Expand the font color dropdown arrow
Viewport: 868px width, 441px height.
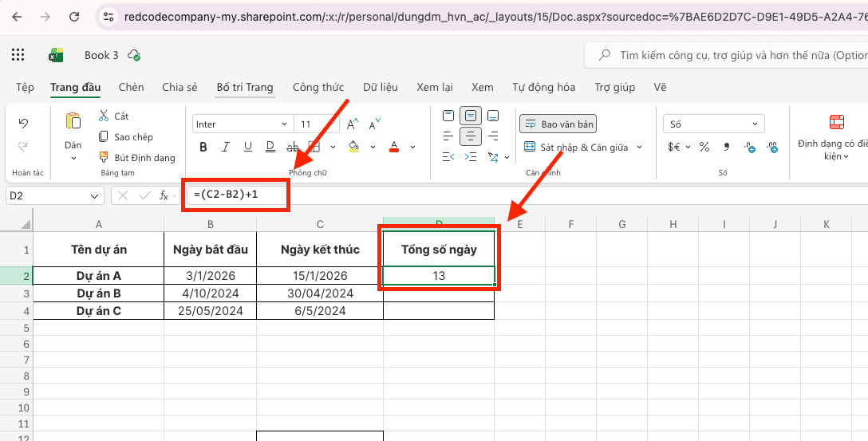[413, 148]
